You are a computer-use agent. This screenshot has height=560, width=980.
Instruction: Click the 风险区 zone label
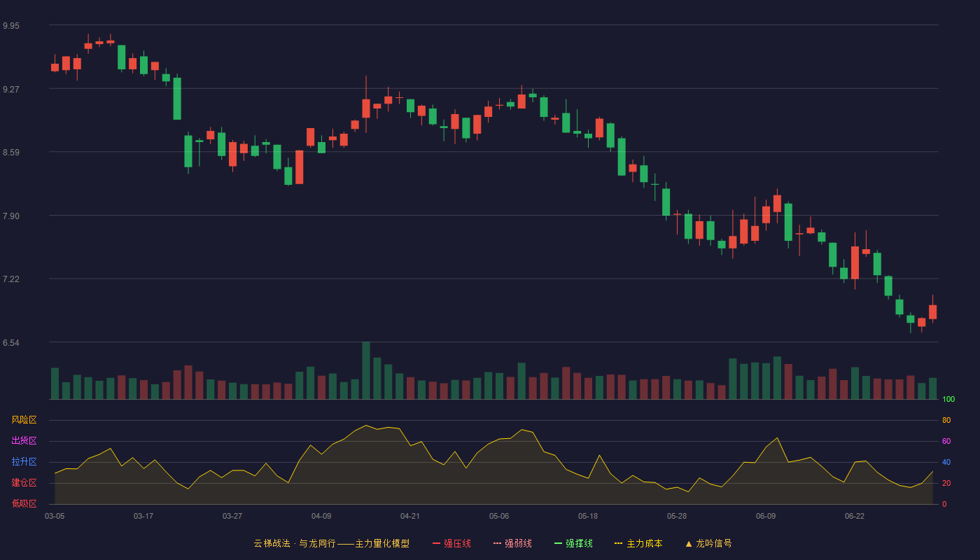coord(24,420)
